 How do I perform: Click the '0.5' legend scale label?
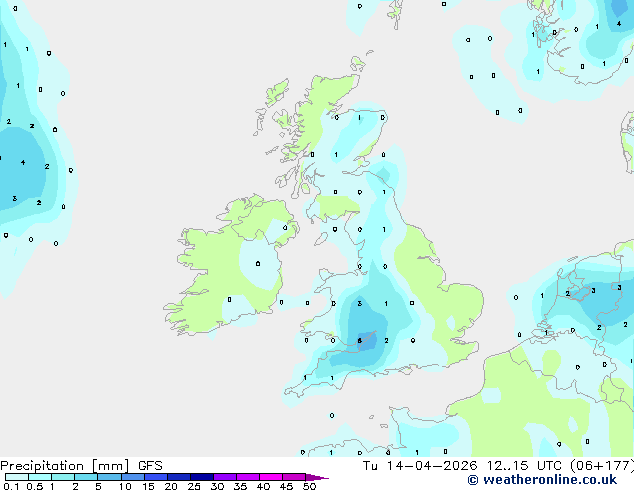point(35,486)
